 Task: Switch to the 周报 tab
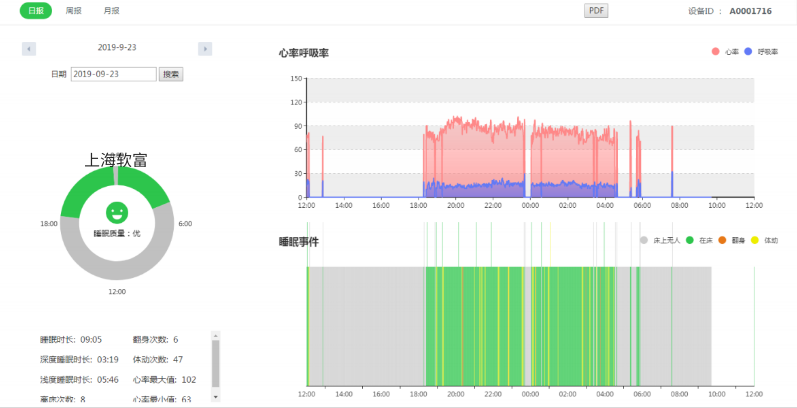point(74,11)
